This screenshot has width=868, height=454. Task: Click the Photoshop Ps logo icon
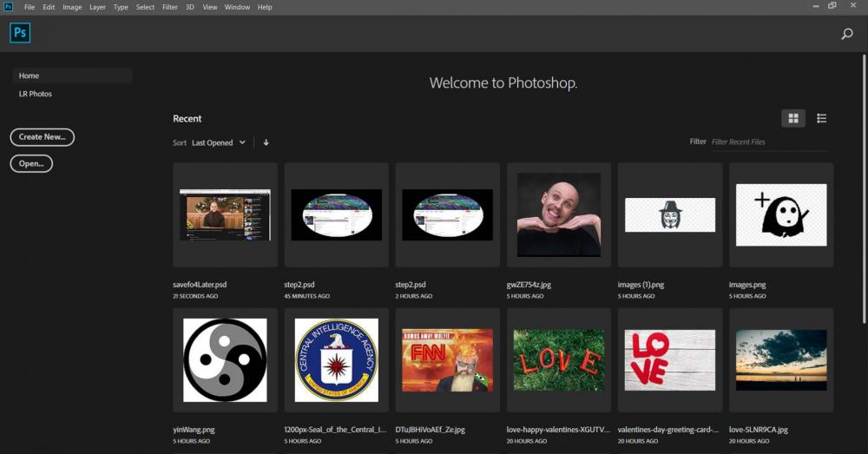click(20, 34)
